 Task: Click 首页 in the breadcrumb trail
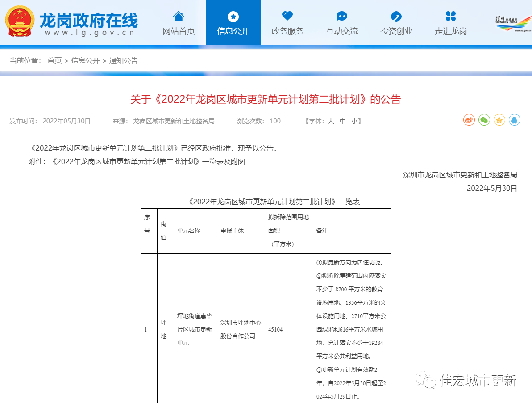54,61
